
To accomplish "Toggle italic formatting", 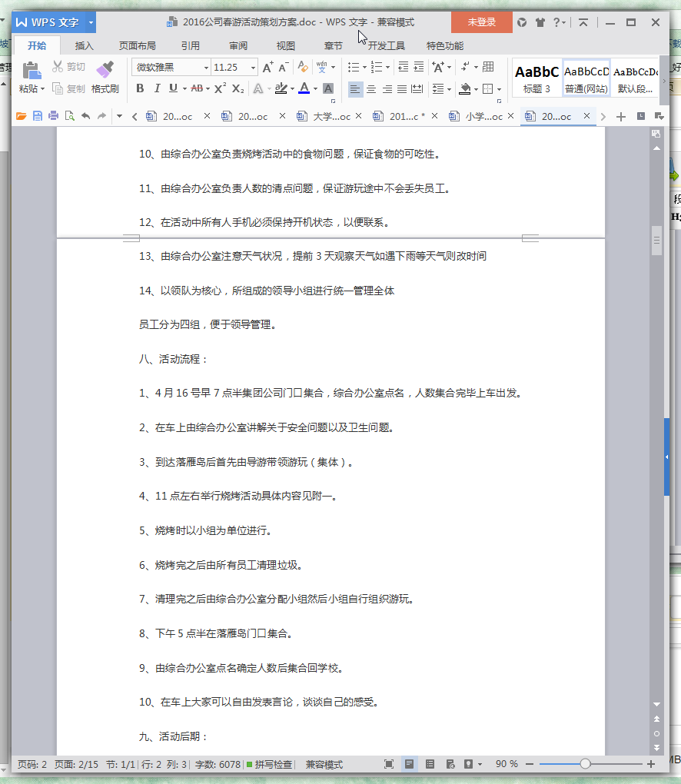I will (x=157, y=88).
